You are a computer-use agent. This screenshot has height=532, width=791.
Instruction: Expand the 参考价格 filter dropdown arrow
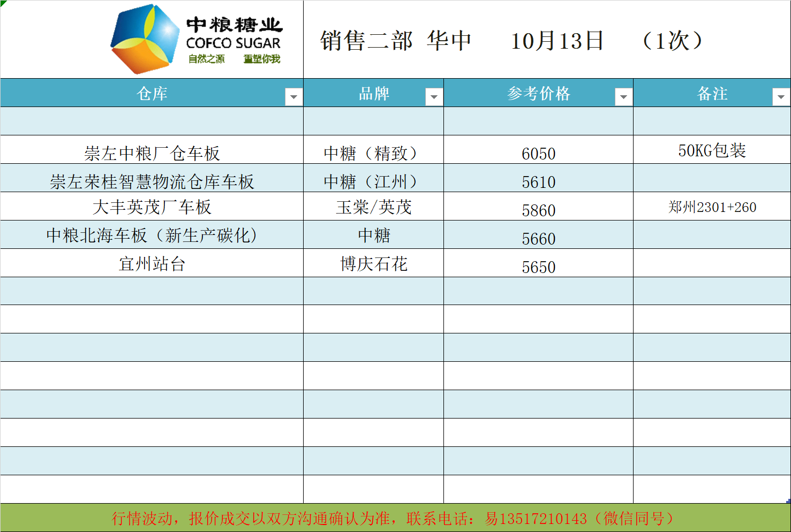(x=623, y=97)
